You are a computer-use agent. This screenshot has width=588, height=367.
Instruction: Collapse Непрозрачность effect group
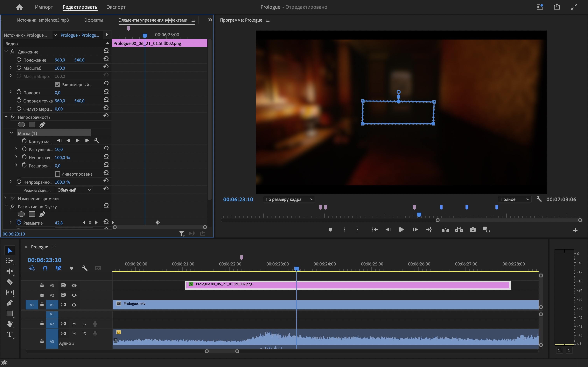6,116
